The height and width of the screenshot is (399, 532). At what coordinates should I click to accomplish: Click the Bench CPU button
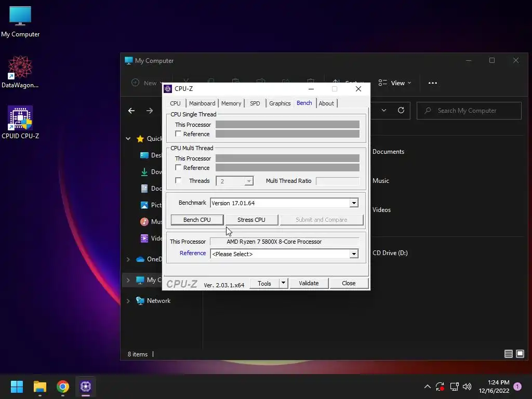tap(197, 220)
